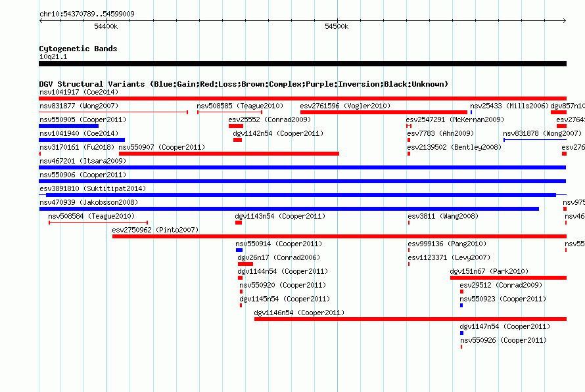This screenshot has height=392, width=585.
Task: Open nsv1041940 (Coe2014) variant label
Action: (79, 133)
